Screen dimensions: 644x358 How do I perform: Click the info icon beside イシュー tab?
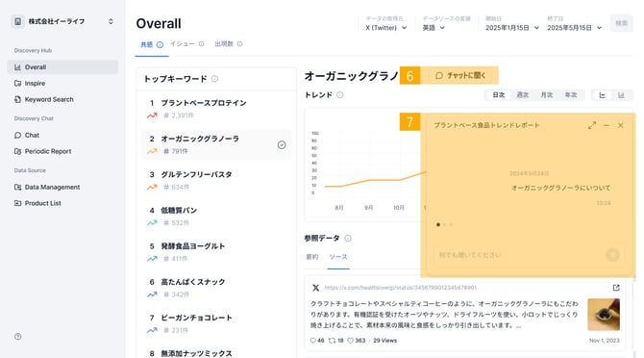click(201, 44)
